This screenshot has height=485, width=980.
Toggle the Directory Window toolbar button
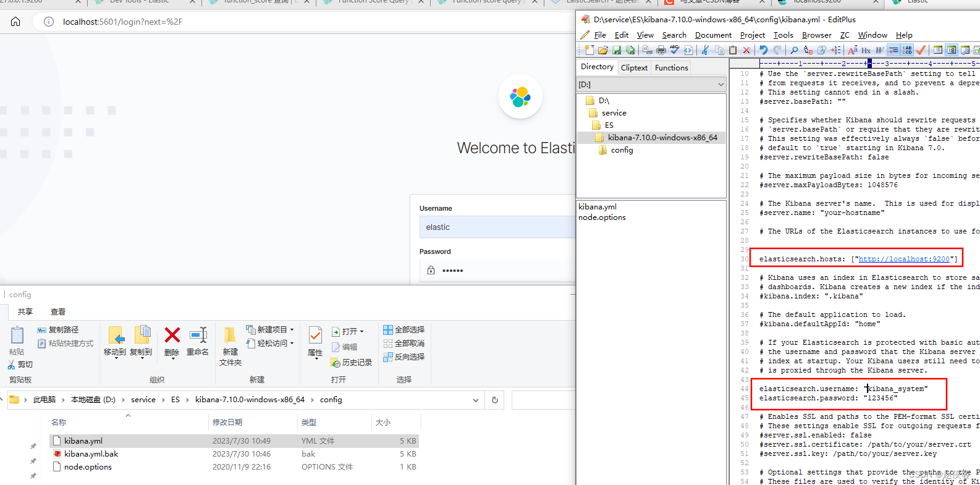pos(952,50)
